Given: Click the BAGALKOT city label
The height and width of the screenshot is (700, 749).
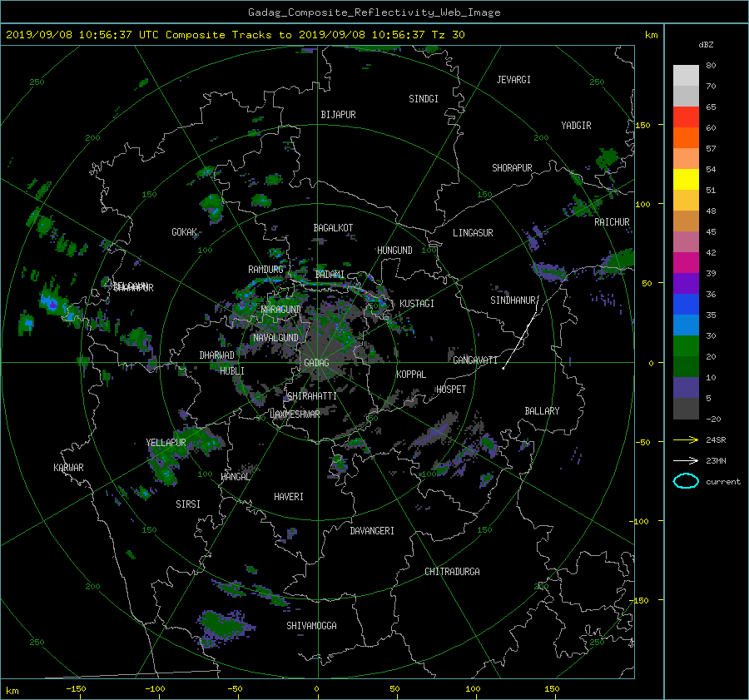Looking at the screenshot, I should [x=333, y=228].
